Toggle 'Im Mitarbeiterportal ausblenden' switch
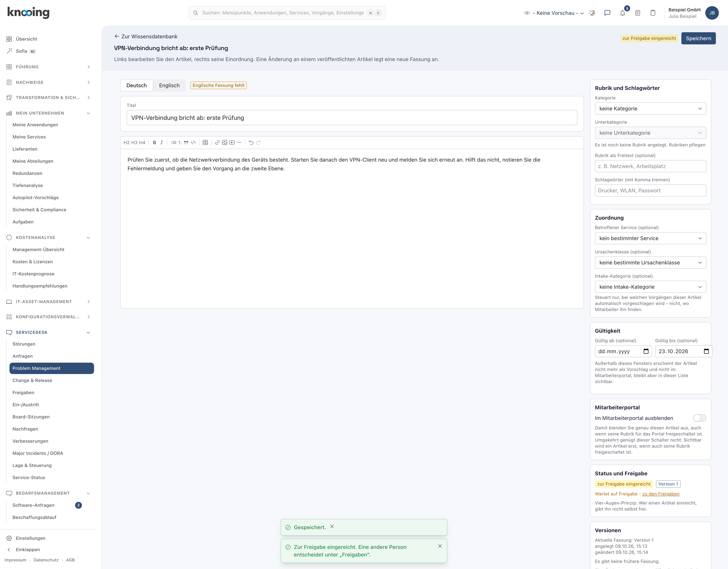The height and width of the screenshot is (569, 728). click(x=699, y=418)
